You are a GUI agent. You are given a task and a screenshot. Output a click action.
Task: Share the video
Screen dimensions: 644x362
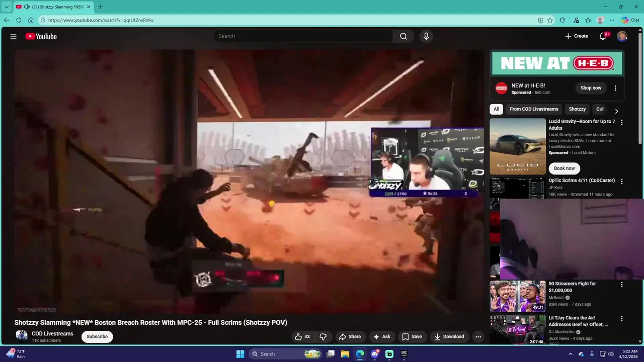point(350,337)
